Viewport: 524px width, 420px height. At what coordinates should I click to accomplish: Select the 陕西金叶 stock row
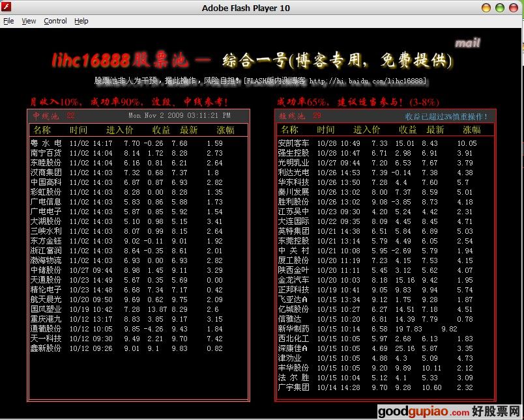pyautogui.click(x=375, y=270)
